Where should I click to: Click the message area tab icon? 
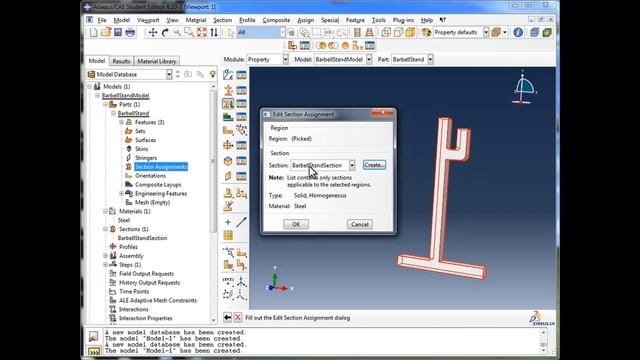(x=93, y=336)
